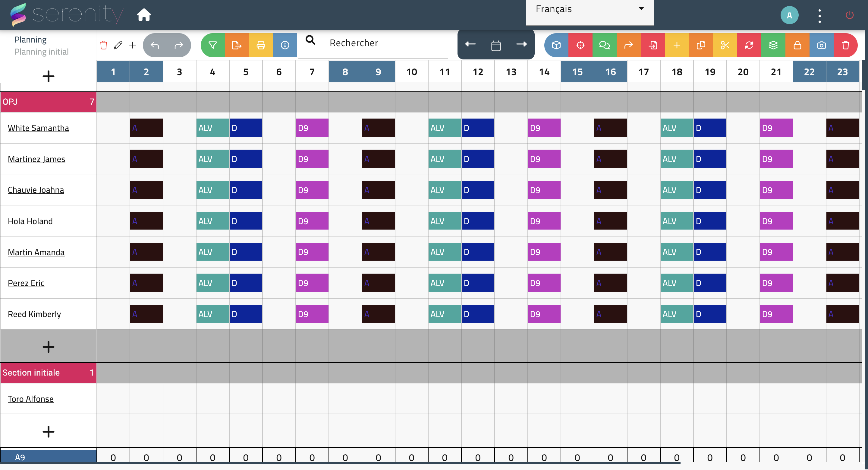Click the orange lock icon
The width and height of the screenshot is (868, 470).
(x=797, y=45)
